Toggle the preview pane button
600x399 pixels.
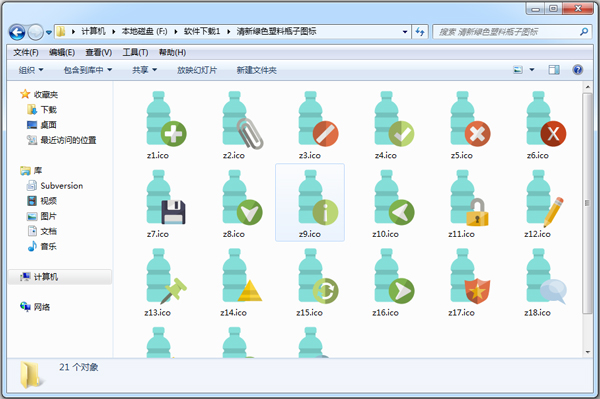tap(554, 70)
